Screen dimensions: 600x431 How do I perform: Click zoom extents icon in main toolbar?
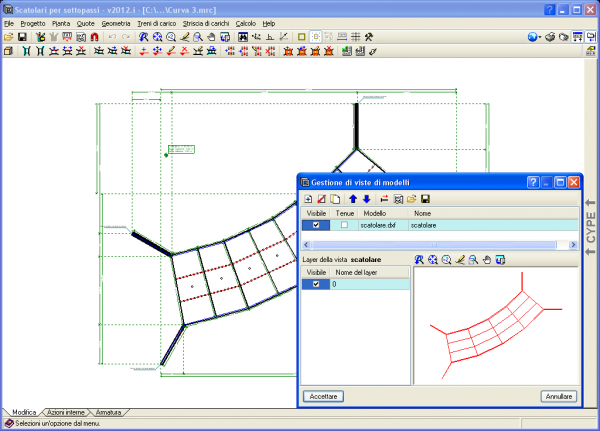pos(157,37)
